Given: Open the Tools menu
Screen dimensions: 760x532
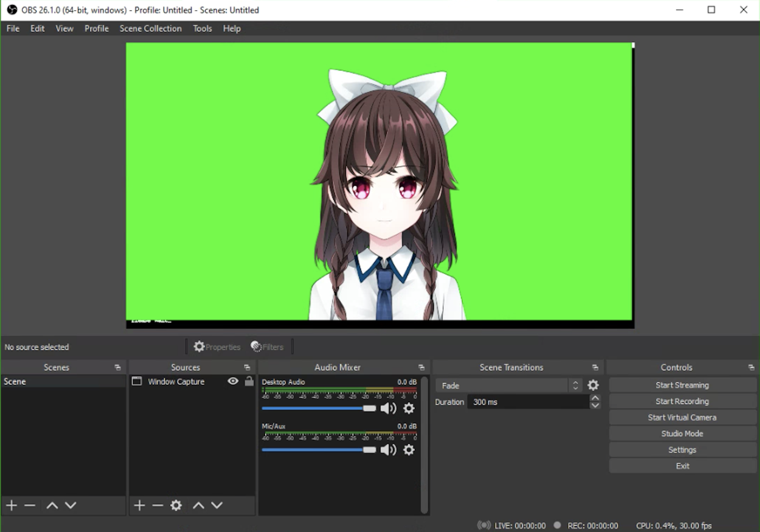Looking at the screenshot, I should tap(202, 28).
